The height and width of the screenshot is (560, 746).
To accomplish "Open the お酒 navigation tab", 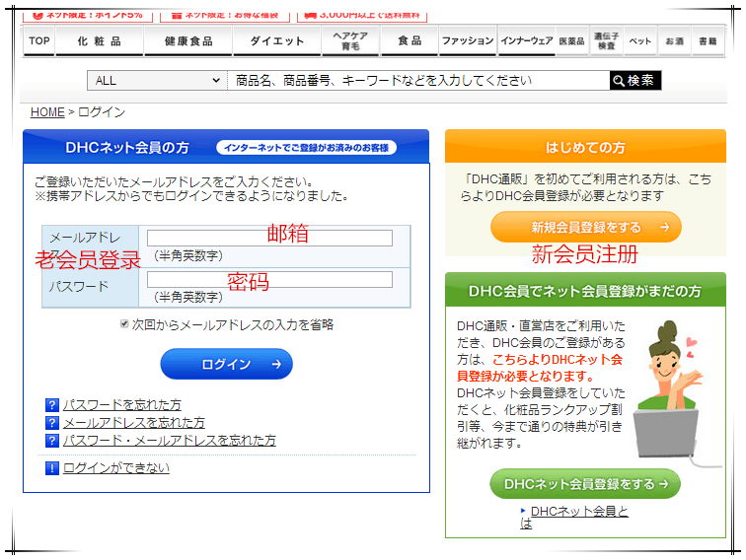I will point(674,41).
